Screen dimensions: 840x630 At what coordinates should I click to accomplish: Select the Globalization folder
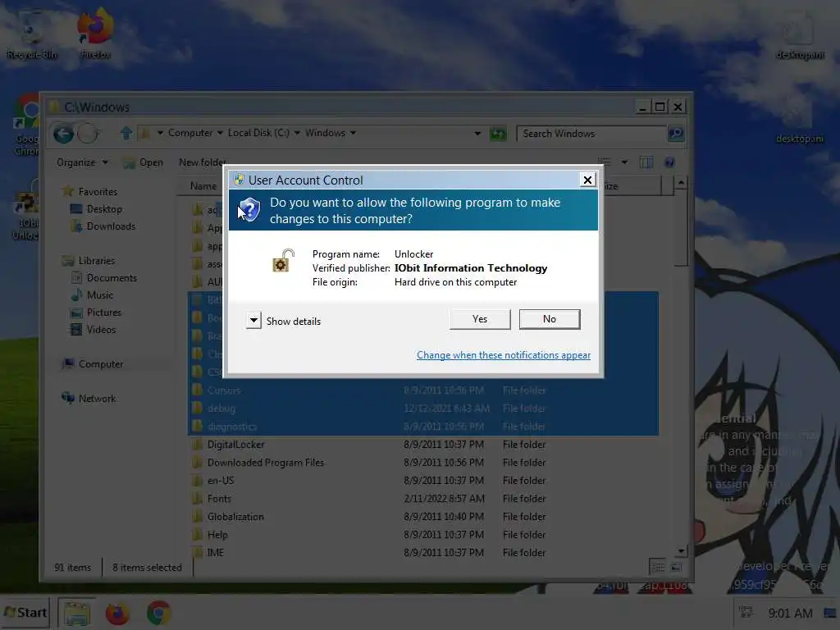click(423, 517)
